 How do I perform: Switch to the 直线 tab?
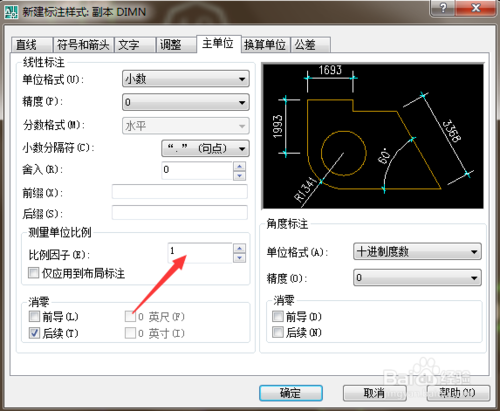point(31,45)
